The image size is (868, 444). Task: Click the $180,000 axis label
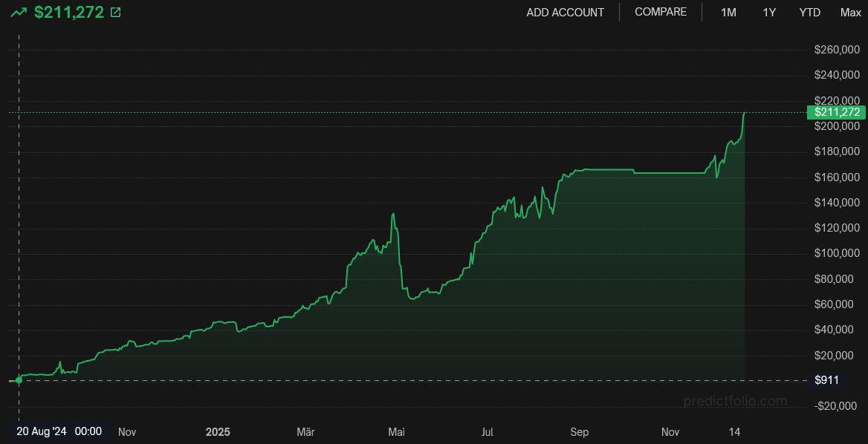point(837,151)
